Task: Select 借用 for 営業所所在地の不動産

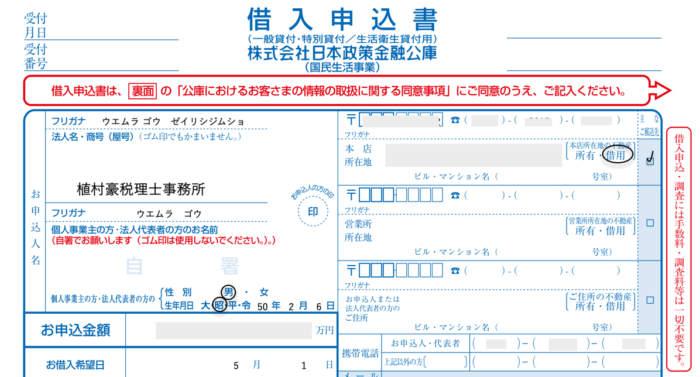Action: coord(616,231)
